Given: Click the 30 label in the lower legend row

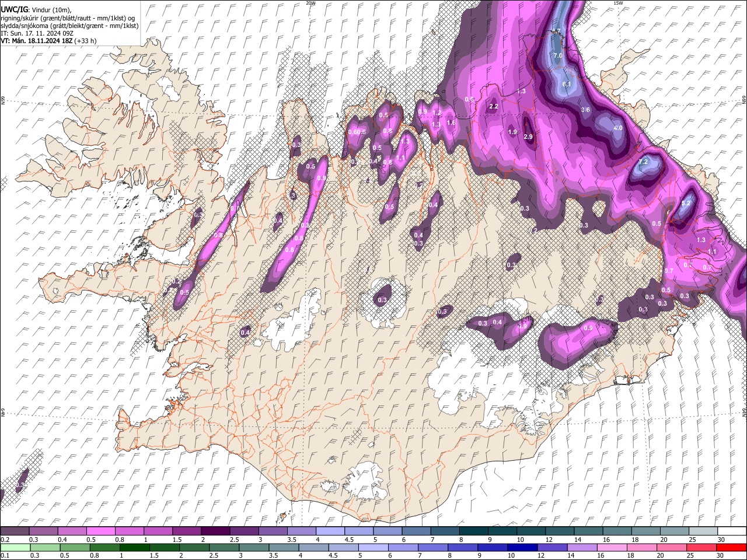Looking at the screenshot, I should tap(720, 555).
